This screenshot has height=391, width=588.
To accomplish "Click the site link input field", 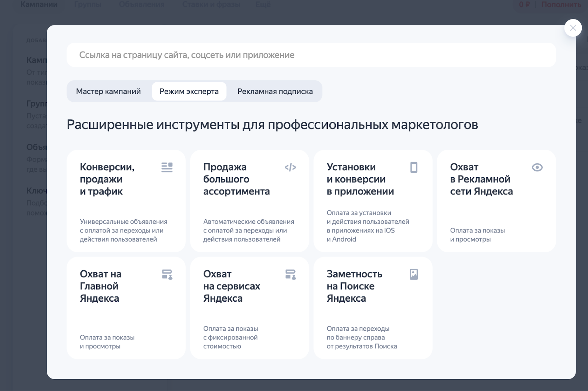I will [x=312, y=55].
